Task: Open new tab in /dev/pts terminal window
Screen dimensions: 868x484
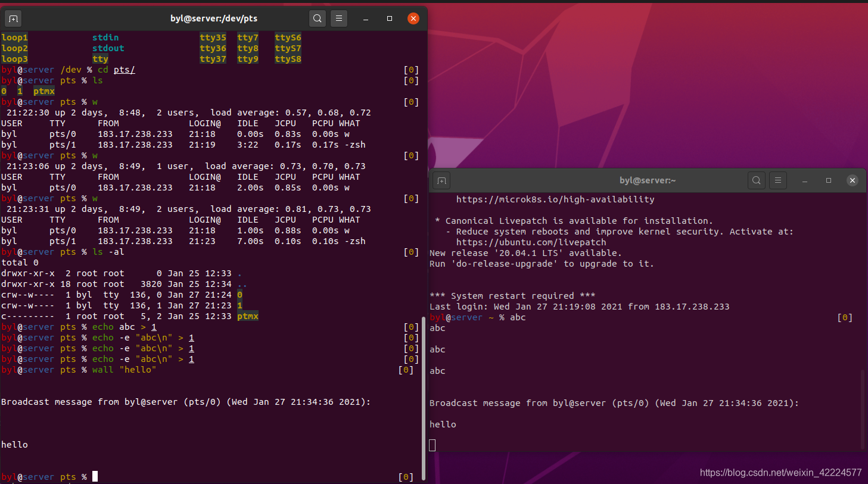Action: (13, 18)
